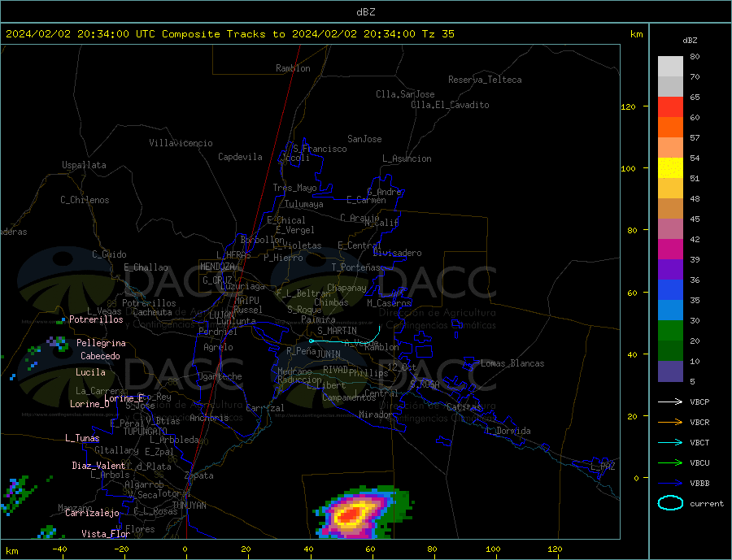Click the 120 tick on horizontal km axis
This screenshot has width=732, height=560.
point(555,549)
